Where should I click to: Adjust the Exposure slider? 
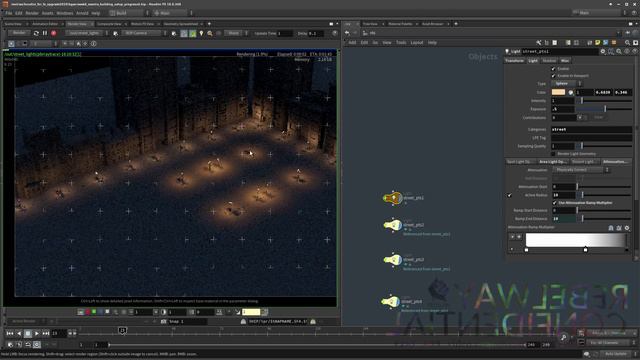click(604, 109)
